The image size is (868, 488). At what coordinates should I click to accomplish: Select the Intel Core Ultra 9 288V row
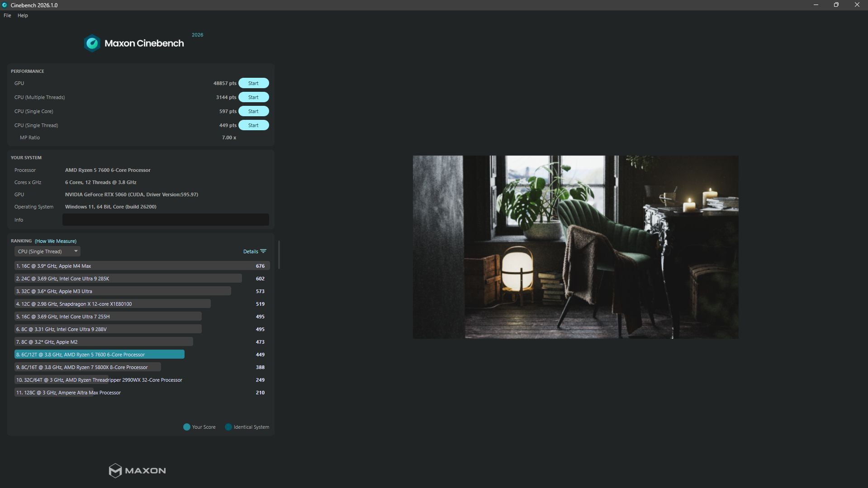[142, 329]
